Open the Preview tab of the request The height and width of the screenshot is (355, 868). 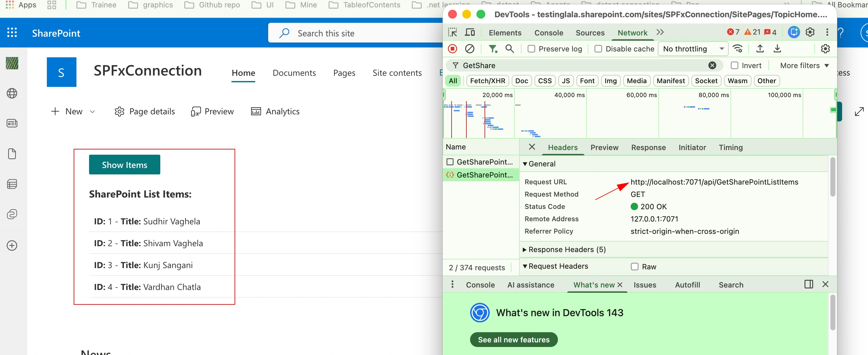pyautogui.click(x=604, y=148)
